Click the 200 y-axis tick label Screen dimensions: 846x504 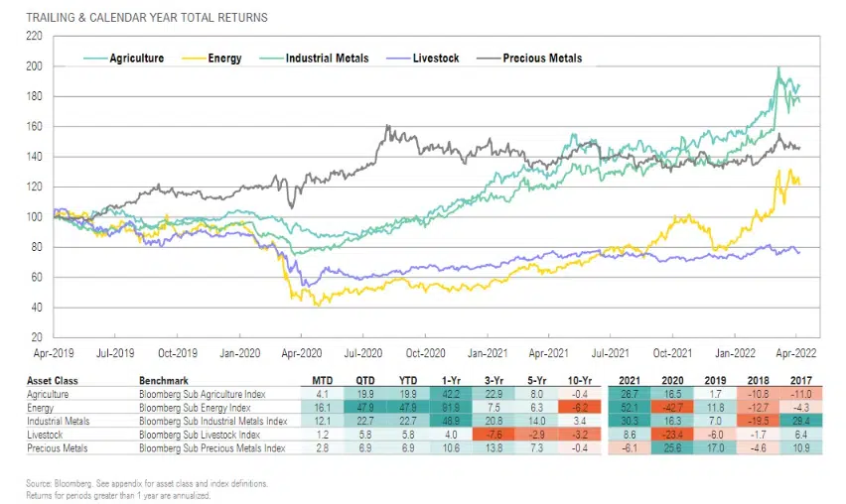point(34,66)
